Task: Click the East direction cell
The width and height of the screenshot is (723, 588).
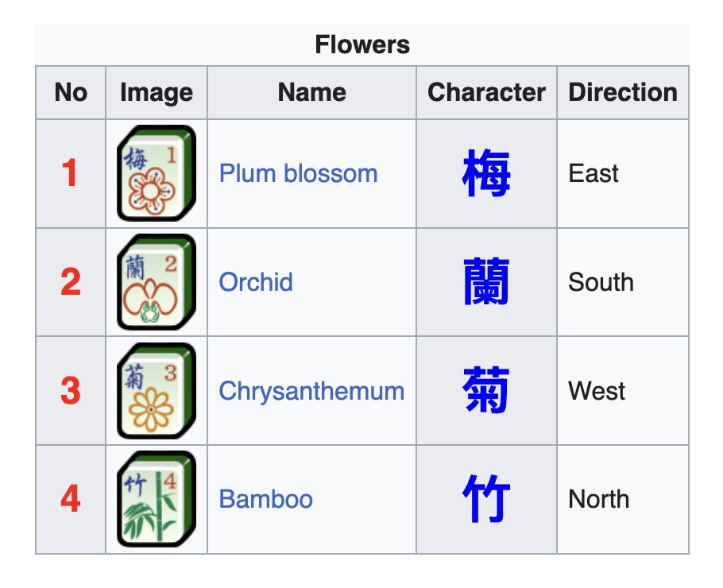Action: [593, 173]
